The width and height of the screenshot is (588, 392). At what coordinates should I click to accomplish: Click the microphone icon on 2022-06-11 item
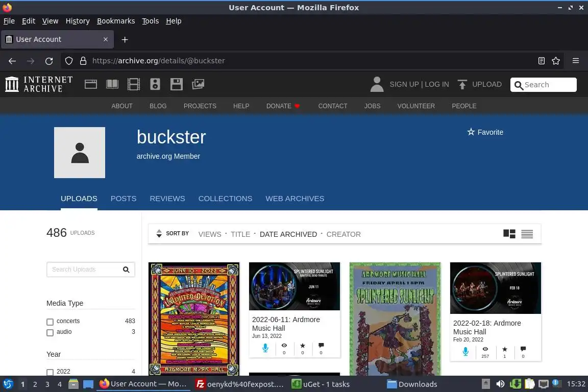tap(265, 348)
